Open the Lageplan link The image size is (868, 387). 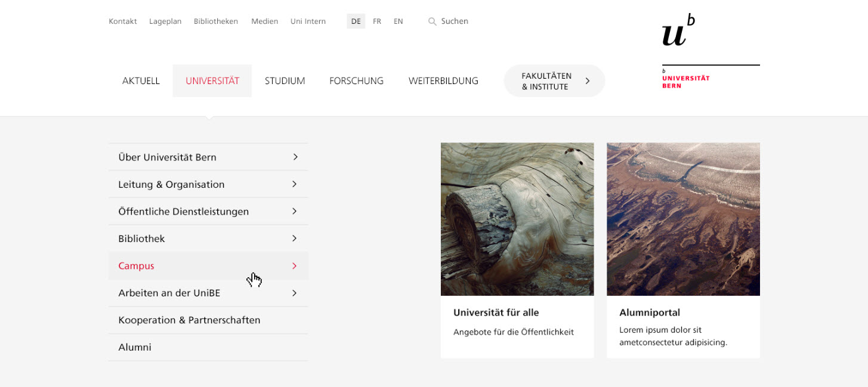pyautogui.click(x=165, y=21)
